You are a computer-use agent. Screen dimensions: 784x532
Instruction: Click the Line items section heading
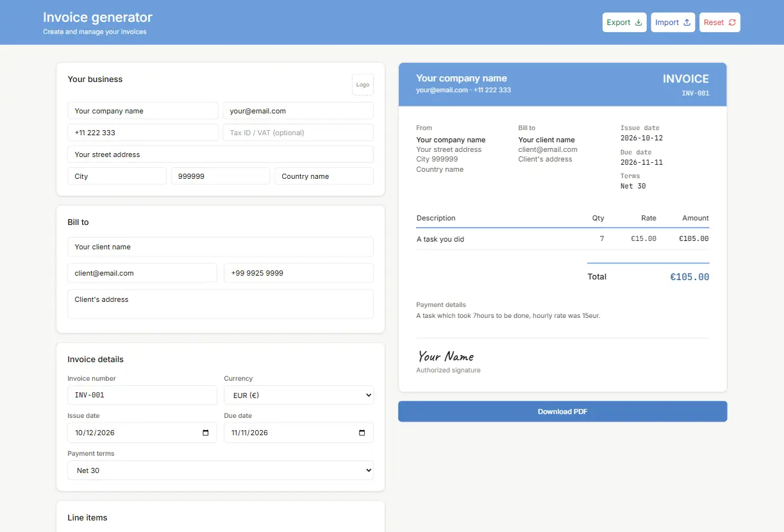coord(87,518)
